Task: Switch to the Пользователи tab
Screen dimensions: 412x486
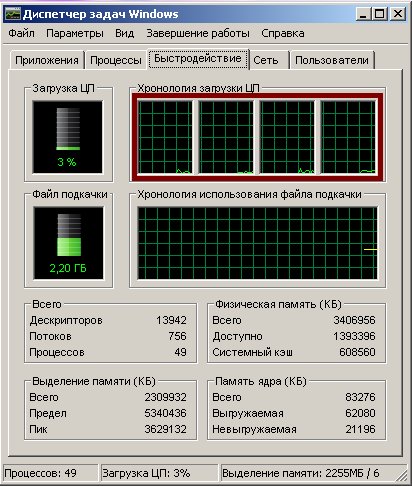Action: (332, 60)
